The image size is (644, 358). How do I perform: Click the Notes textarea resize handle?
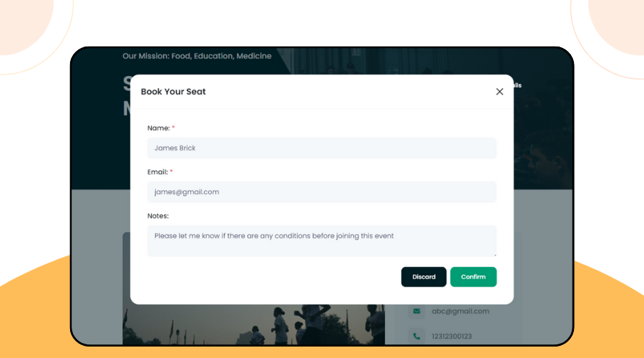[x=494, y=253]
